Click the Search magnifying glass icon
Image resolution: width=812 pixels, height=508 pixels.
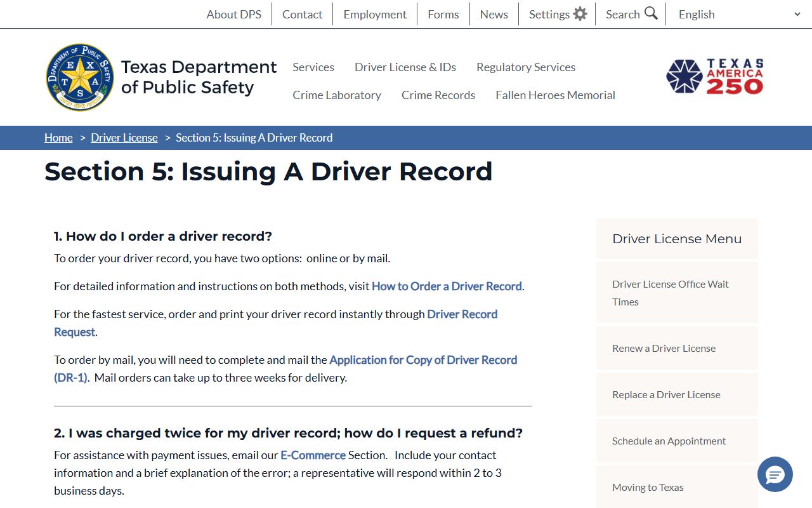click(x=651, y=13)
